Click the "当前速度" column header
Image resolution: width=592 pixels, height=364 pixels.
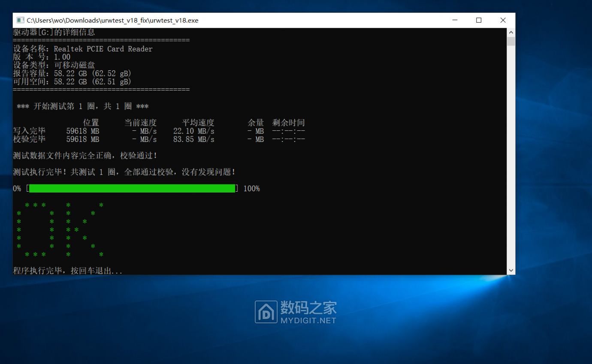coord(140,123)
